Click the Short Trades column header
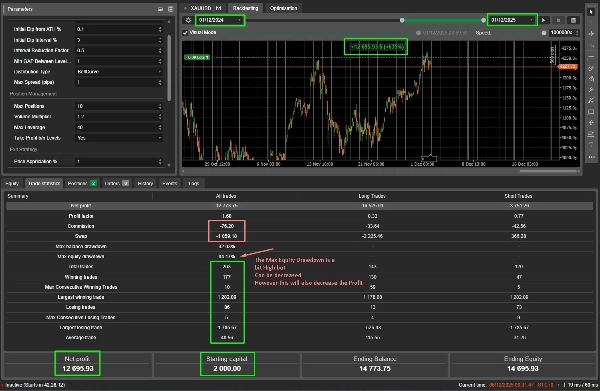Viewport: 600px width, 391px height. (x=518, y=196)
